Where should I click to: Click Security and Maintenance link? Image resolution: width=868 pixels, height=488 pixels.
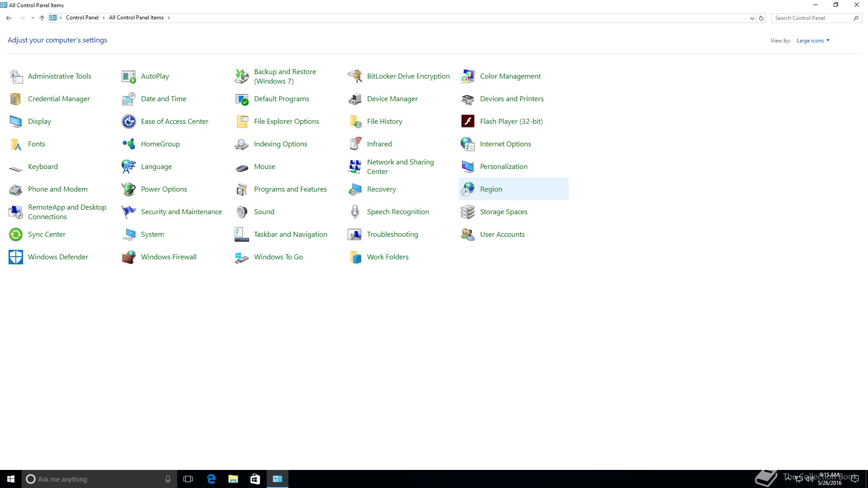coord(181,212)
